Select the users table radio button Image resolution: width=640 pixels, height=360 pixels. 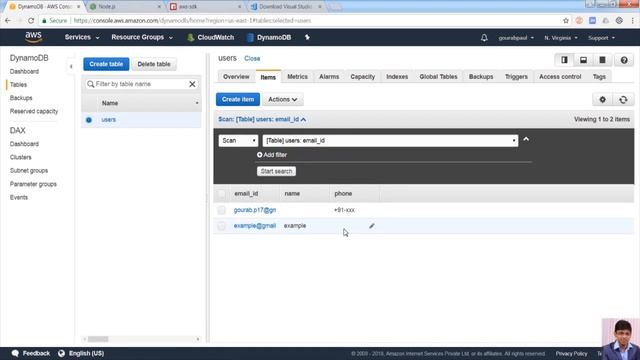89,120
